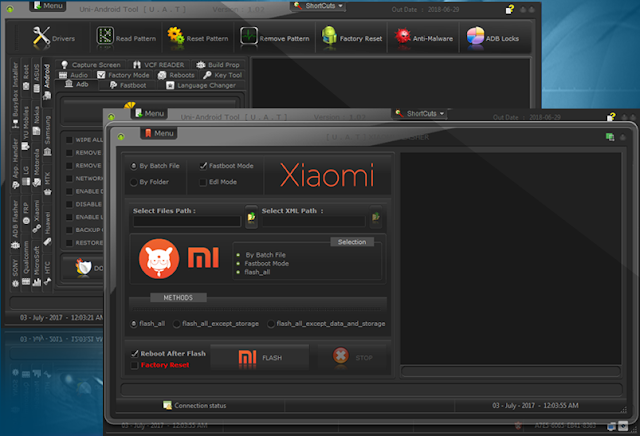Click the Connection status icon
The width and height of the screenshot is (640, 436).
(167, 405)
